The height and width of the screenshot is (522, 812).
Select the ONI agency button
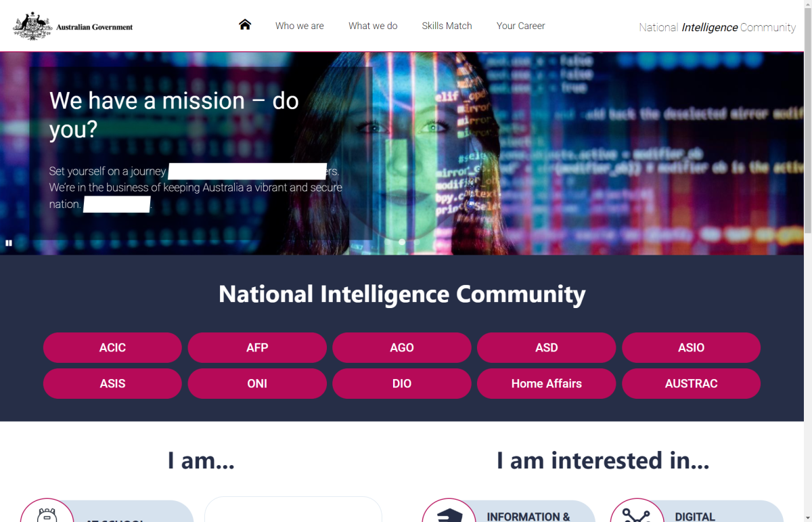[x=257, y=383]
